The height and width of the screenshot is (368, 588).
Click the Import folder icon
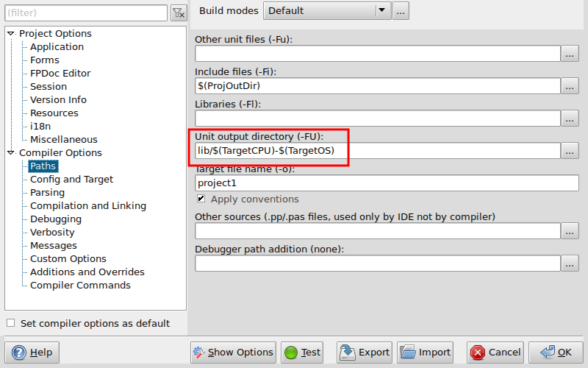(408, 353)
